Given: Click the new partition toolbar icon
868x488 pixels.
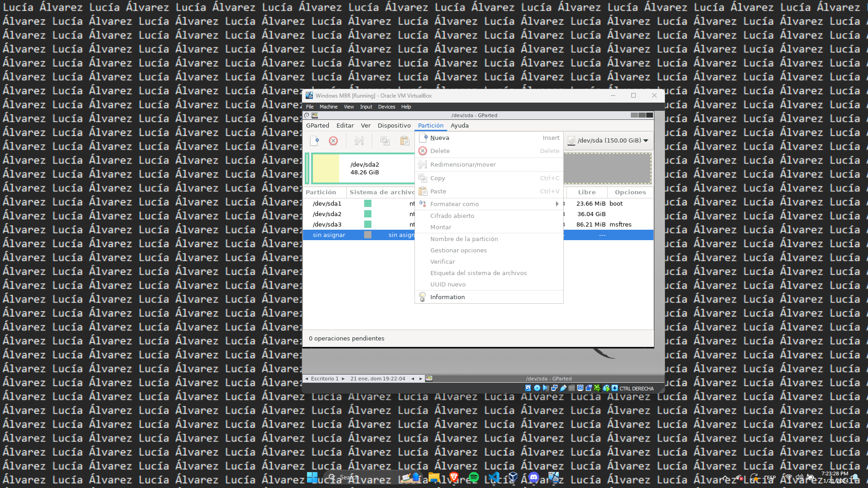Looking at the screenshot, I should (x=314, y=141).
